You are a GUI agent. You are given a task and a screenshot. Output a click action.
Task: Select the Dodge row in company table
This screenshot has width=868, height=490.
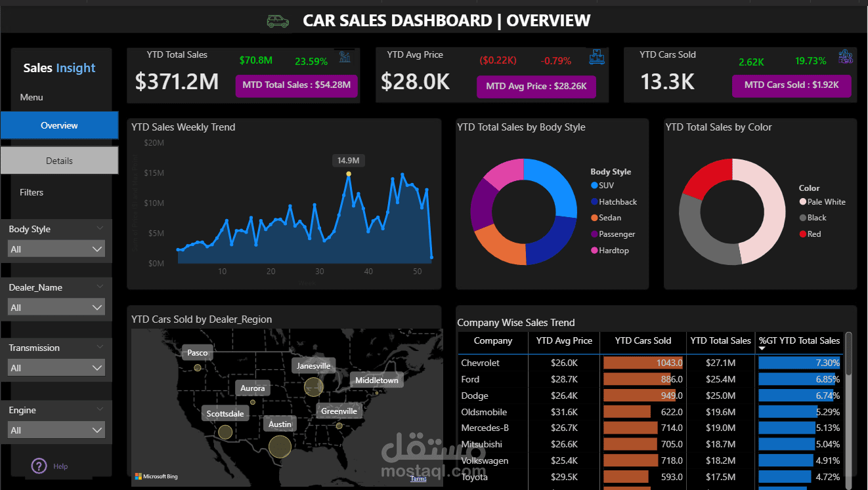tap(650, 396)
